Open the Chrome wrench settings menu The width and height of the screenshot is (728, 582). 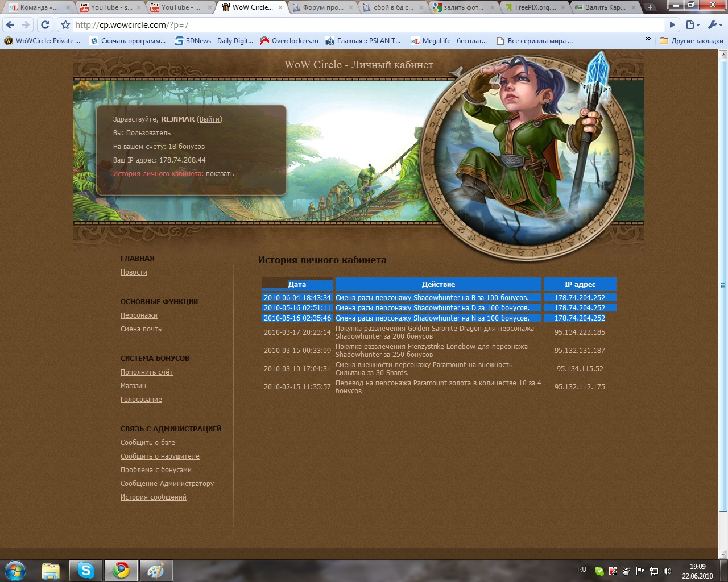[714, 24]
